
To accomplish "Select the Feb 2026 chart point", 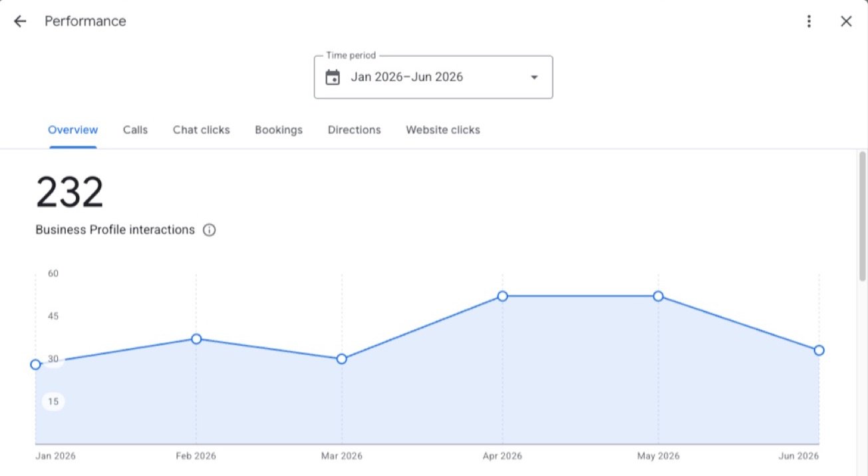I will (x=196, y=339).
